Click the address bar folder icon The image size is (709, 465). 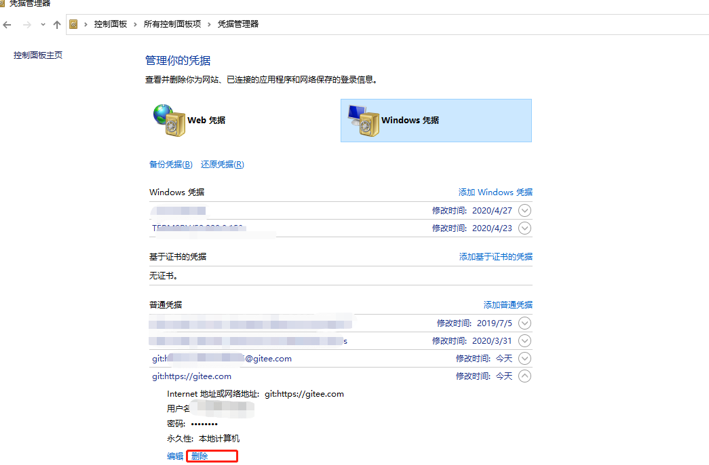pos(73,24)
